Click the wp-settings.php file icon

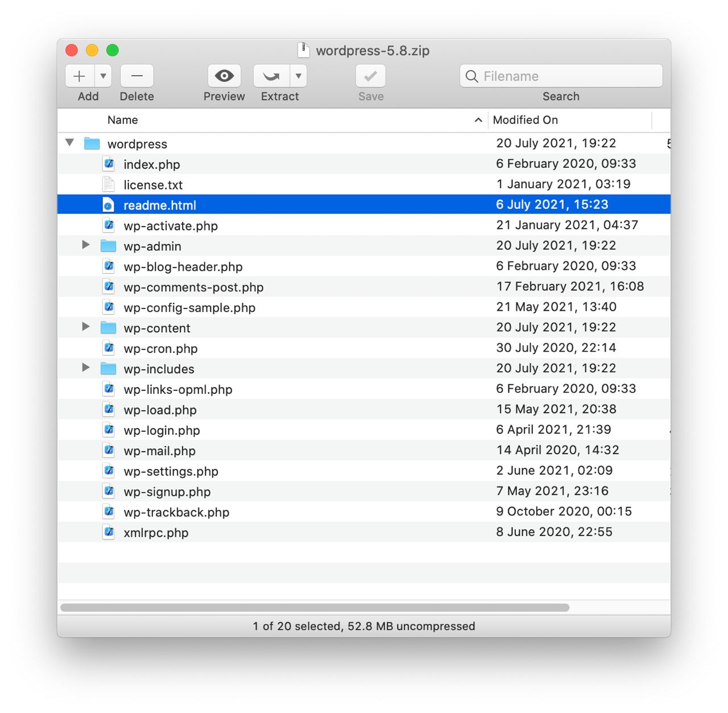tap(108, 471)
